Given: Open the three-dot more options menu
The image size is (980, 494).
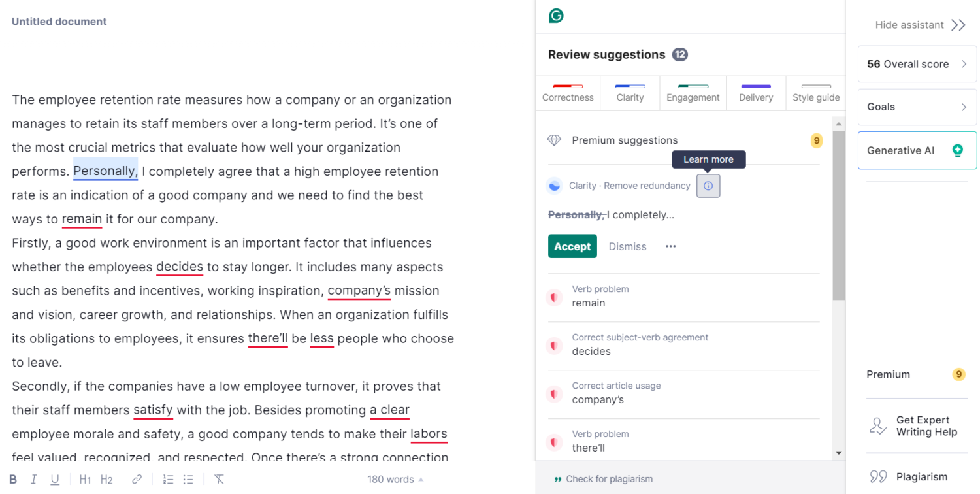Looking at the screenshot, I should (x=670, y=246).
